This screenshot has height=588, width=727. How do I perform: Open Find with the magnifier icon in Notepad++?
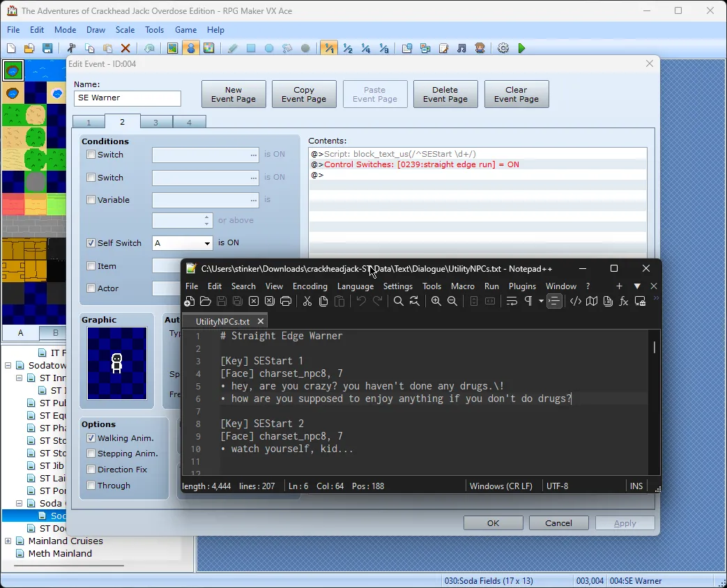click(398, 301)
